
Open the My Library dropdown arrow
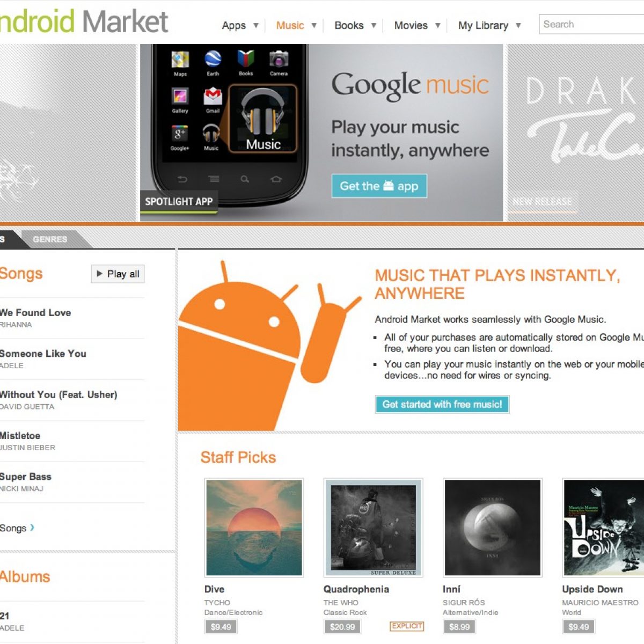[x=518, y=25]
